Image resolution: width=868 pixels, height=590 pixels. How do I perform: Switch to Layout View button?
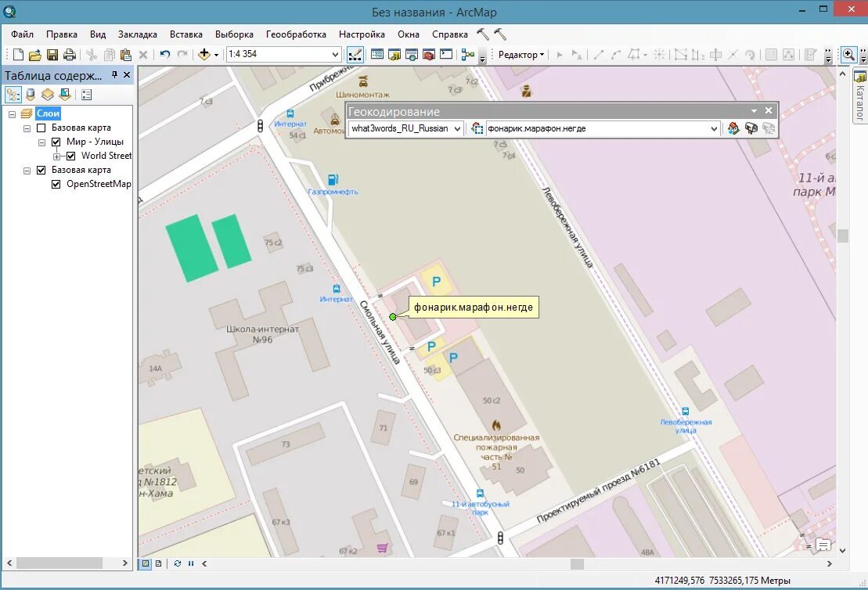(x=159, y=563)
